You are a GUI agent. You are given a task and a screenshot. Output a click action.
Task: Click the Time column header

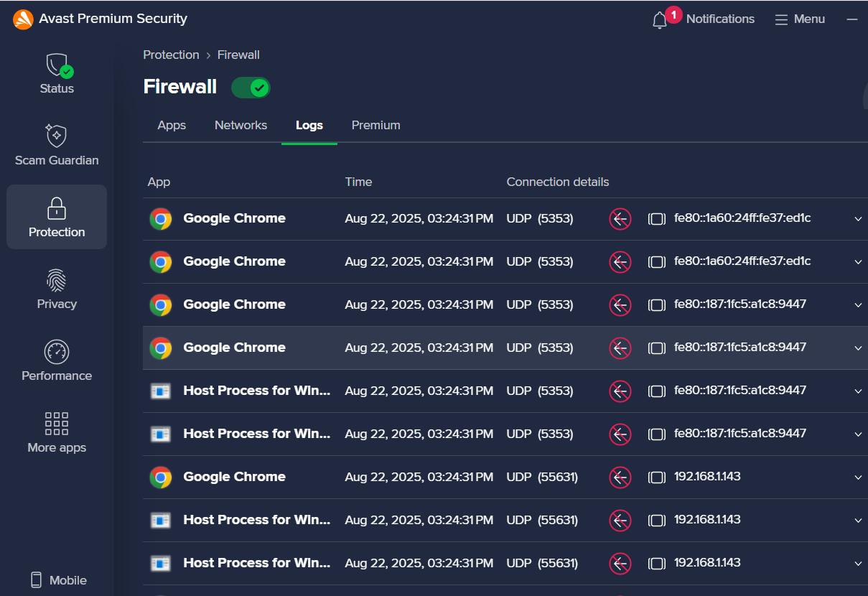click(358, 182)
